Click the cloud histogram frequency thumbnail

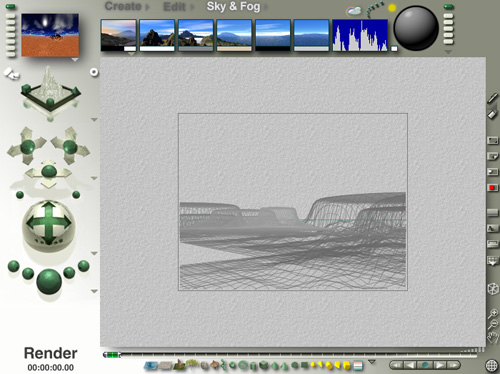click(x=360, y=35)
